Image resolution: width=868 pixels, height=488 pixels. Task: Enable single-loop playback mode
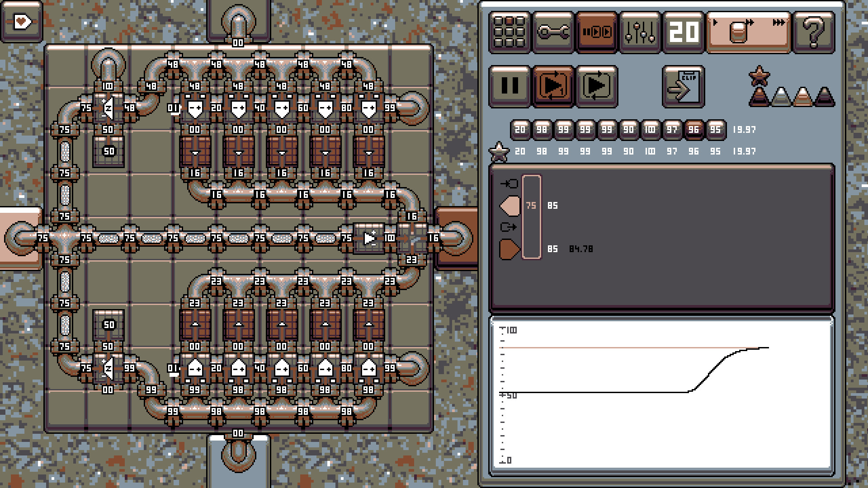[x=553, y=87]
